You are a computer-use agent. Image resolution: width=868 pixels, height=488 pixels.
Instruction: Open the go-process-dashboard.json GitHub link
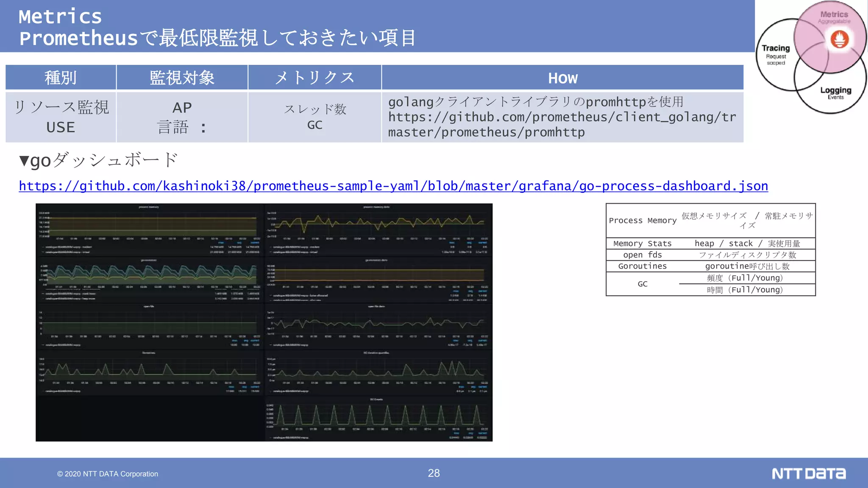click(x=393, y=186)
